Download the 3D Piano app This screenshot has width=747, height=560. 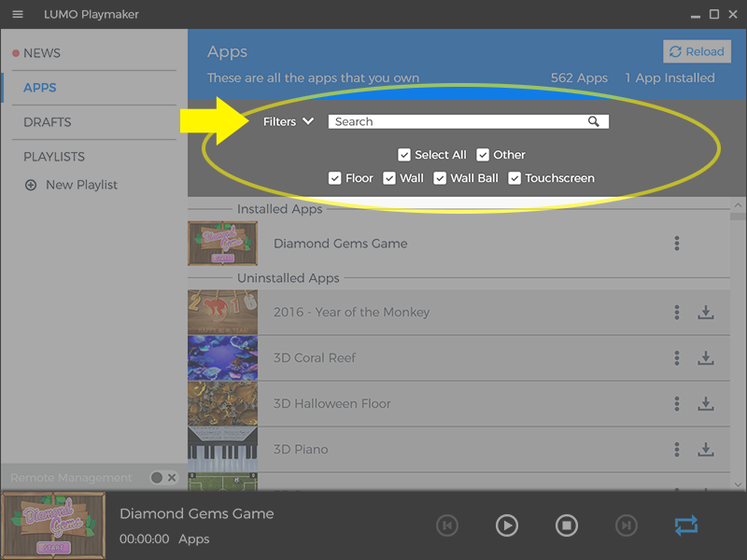point(706,450)
